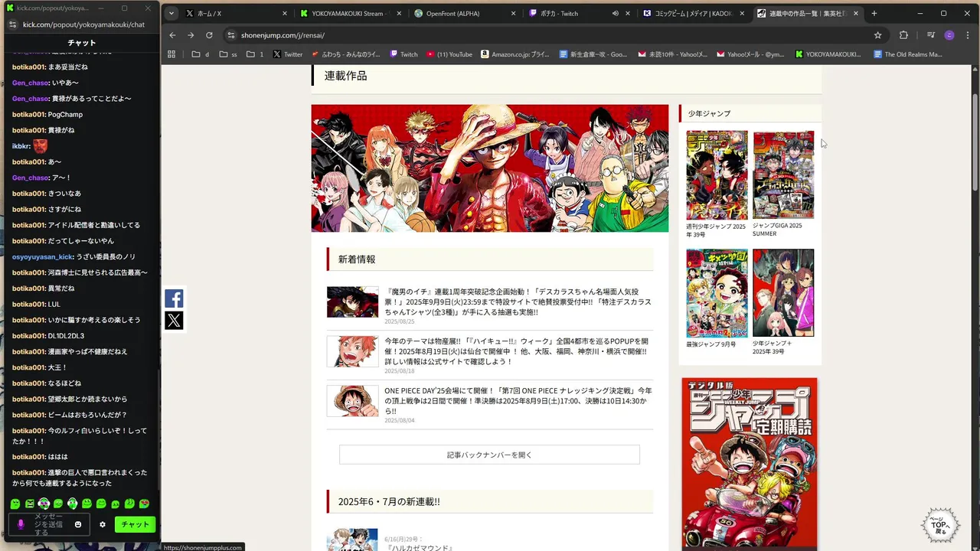Click the browser Forward arrow
The width and height of the screenshot is (980, 551).
point(191,35)
